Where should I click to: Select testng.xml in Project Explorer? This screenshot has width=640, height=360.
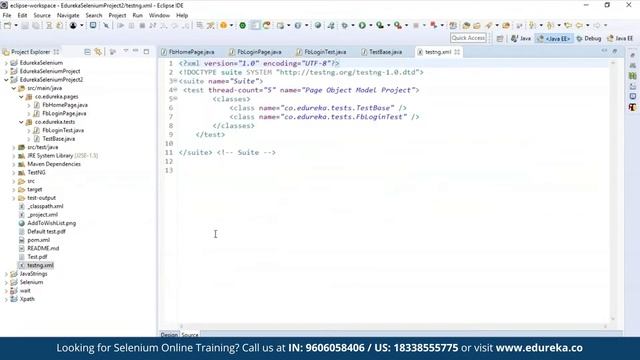click(x=40, y=265)
